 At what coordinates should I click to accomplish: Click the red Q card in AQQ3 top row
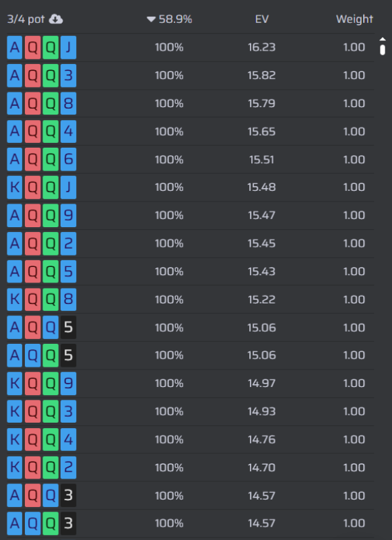pyautogui.click(x=33, y=76)
